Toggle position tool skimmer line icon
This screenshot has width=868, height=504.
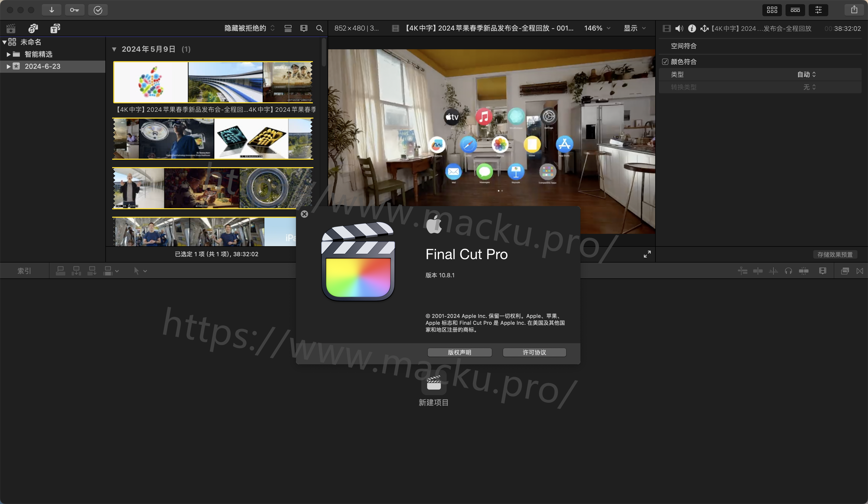pos(743,271)
